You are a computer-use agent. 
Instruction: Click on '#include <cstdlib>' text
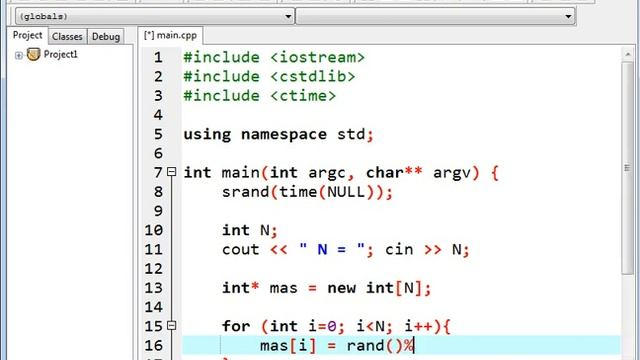(x=269, y=77)
